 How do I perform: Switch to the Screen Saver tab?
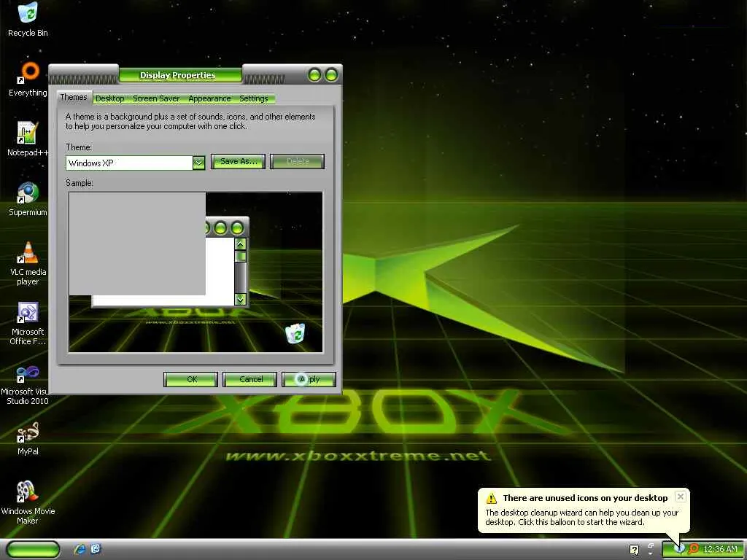point(156,98)
